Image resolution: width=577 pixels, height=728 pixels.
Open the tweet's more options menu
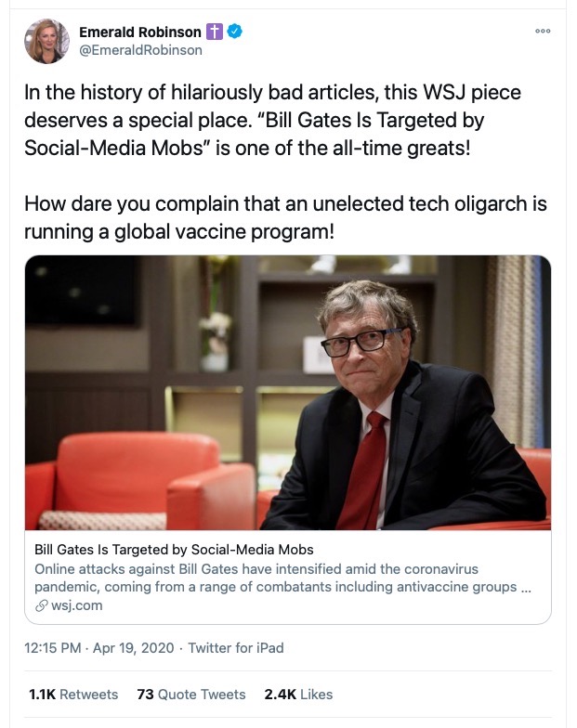pyautogui.click(x=543, y=32)
